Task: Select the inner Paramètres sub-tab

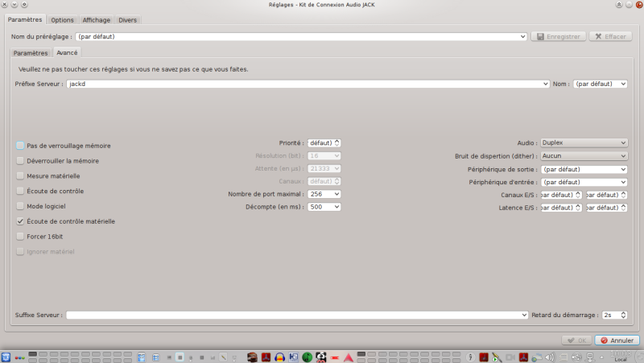Action: [31, 53]
